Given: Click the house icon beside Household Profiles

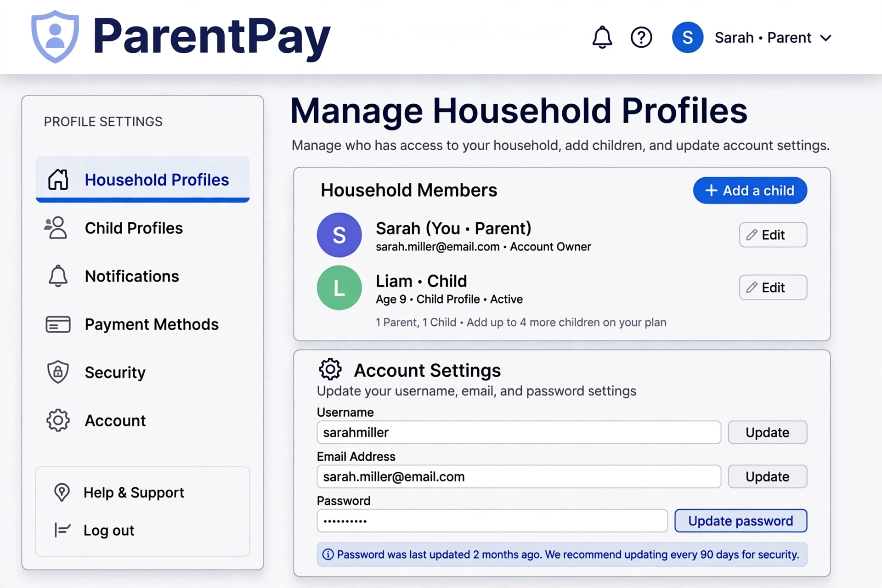Looking at the screenshot, I should click(58, 179).
